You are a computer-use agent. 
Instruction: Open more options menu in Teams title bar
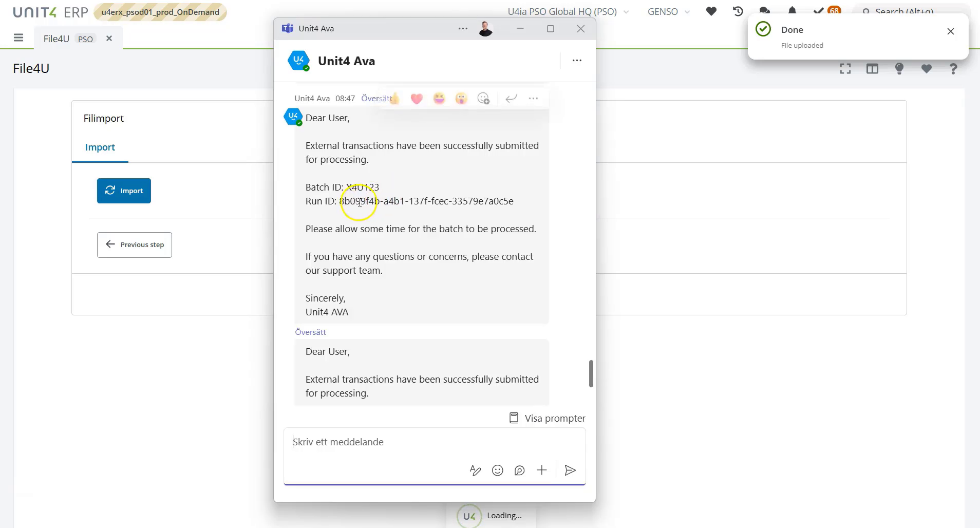coord(462,28)
